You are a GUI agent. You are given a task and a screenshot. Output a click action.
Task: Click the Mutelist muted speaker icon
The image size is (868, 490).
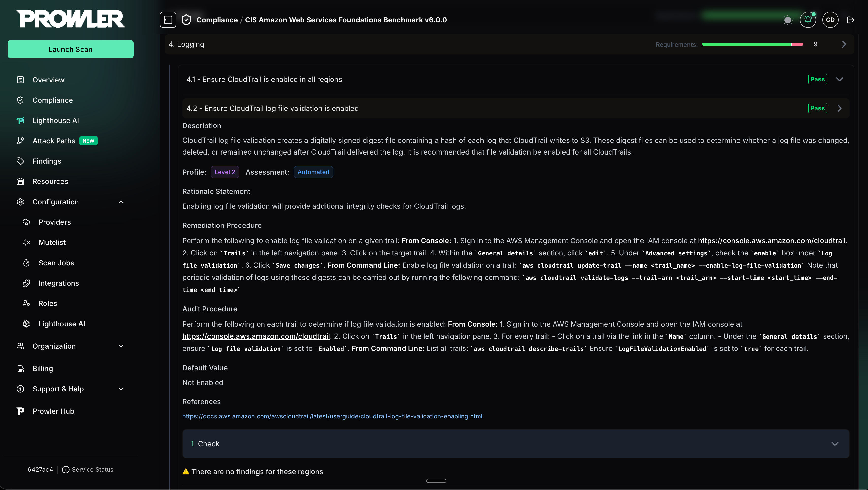click(x=26, y=242)
